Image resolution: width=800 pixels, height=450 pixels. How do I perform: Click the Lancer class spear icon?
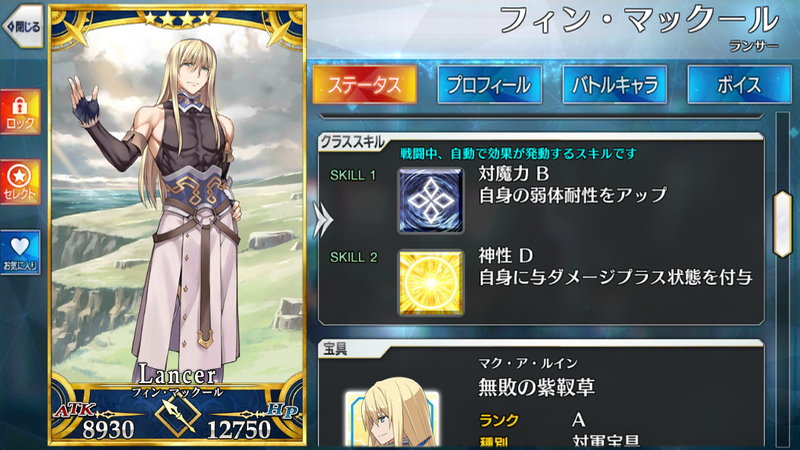pos(178,416)
